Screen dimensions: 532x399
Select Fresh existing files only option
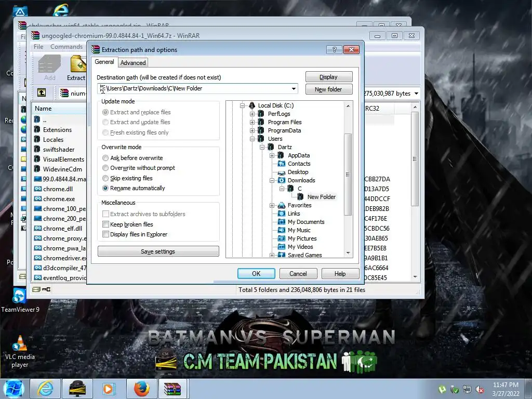(105, 132)
